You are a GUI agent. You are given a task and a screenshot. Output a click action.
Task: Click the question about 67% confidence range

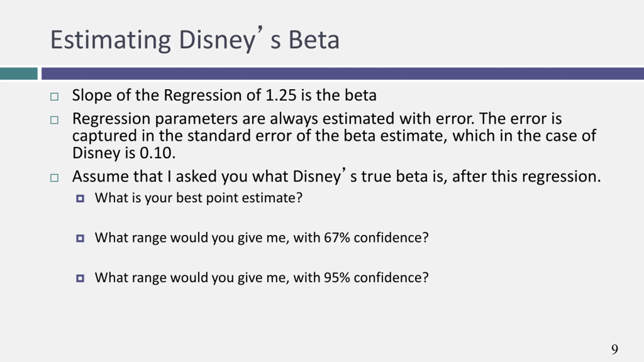(x=262, y=238)
